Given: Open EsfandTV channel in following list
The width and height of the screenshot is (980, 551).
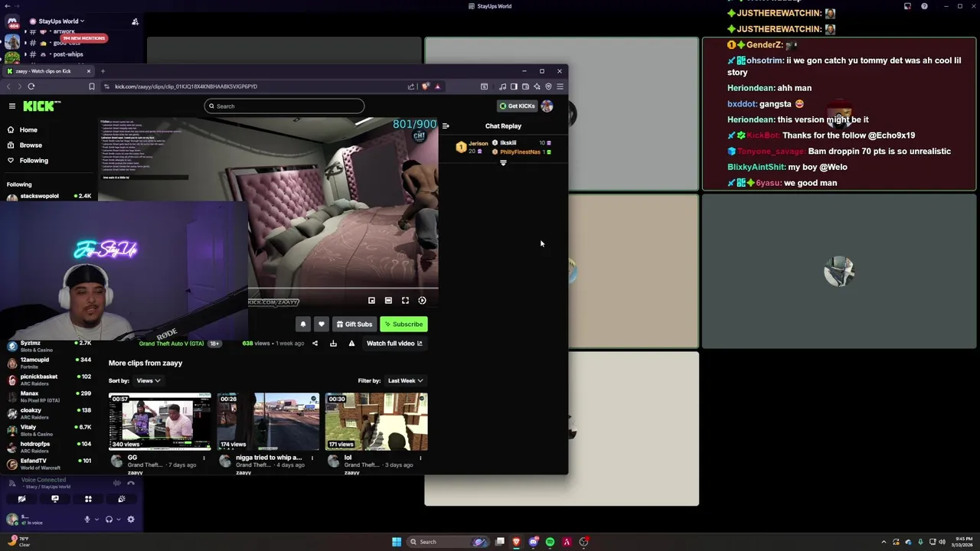Looking at the screenshot, I should (47, 464).
